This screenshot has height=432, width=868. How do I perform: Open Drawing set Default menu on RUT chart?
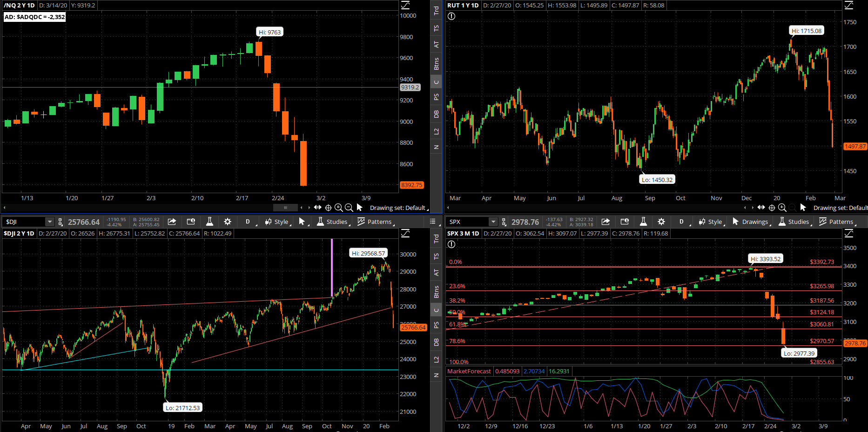[x=841, y=208]
